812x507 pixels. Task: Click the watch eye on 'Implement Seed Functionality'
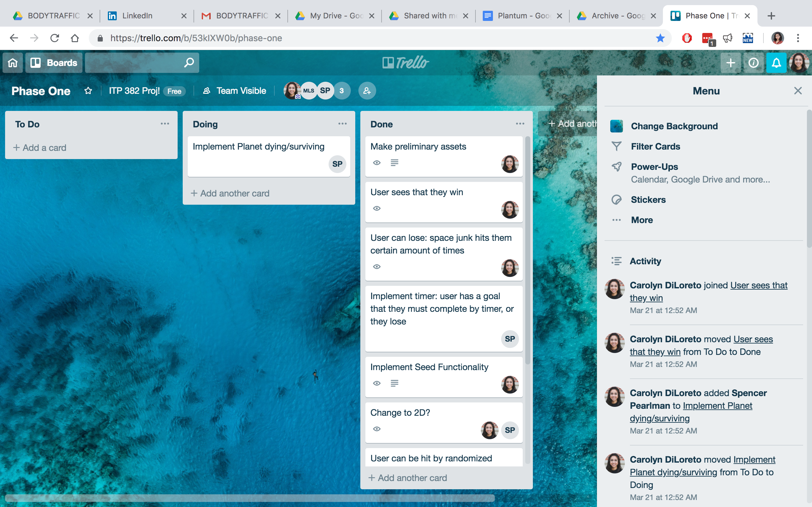tap(377, 383)
